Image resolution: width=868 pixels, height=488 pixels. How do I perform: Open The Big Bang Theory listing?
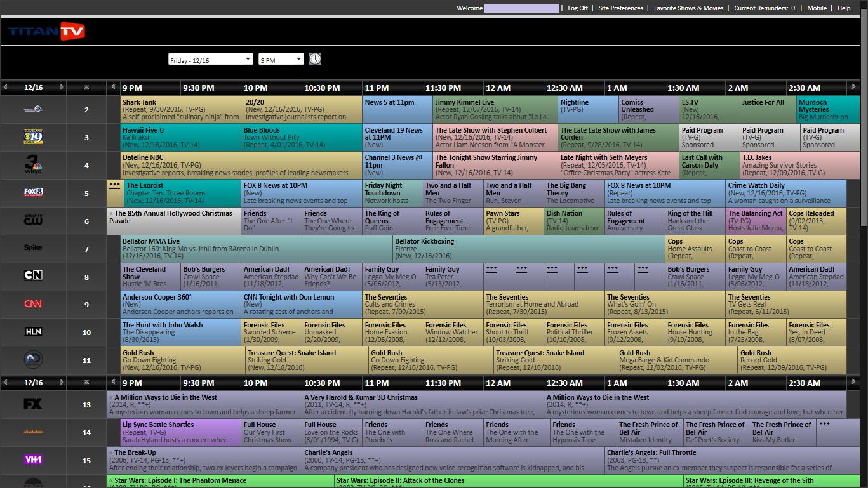click(x=574, y=193)
